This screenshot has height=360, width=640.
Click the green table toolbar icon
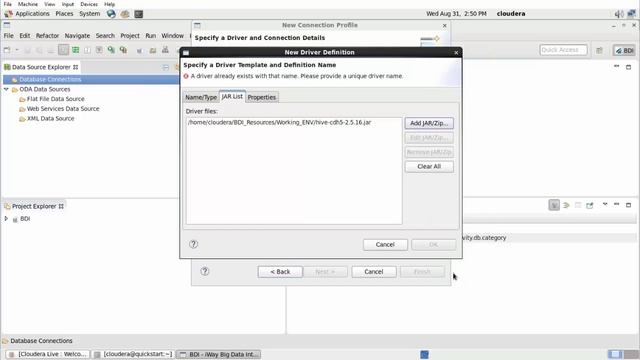tap(76, 50)
